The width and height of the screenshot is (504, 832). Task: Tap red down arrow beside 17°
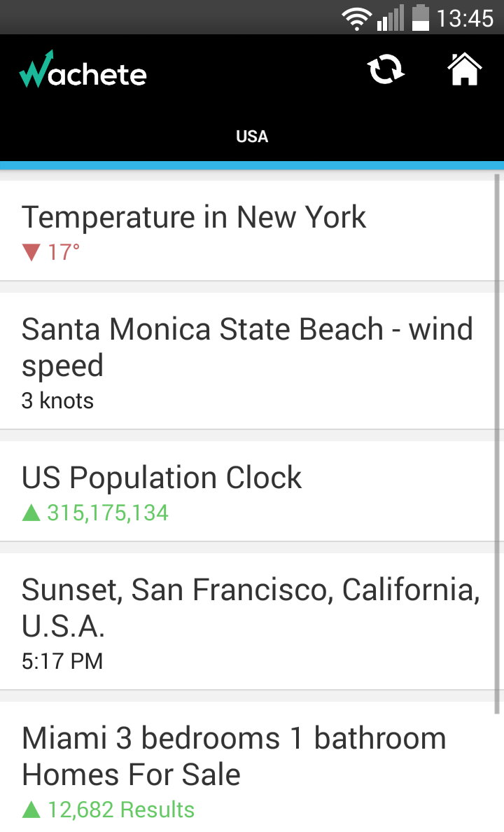31,252
